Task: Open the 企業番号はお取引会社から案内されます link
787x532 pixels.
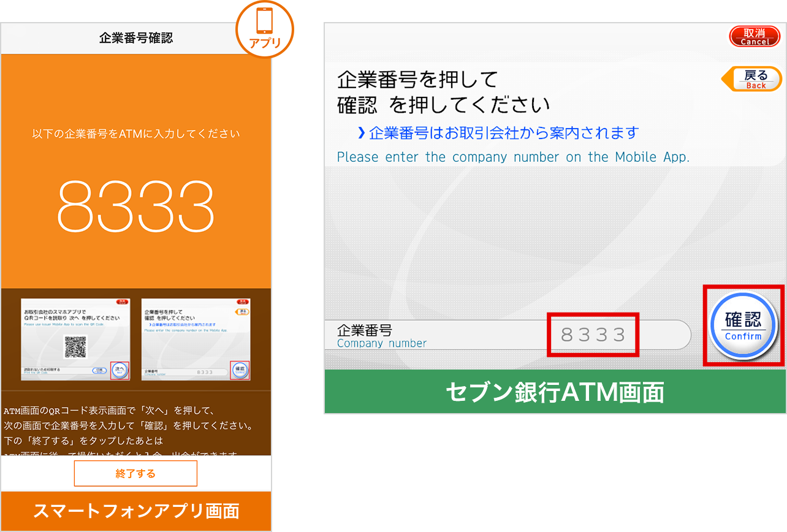Action: pos(503,133)
